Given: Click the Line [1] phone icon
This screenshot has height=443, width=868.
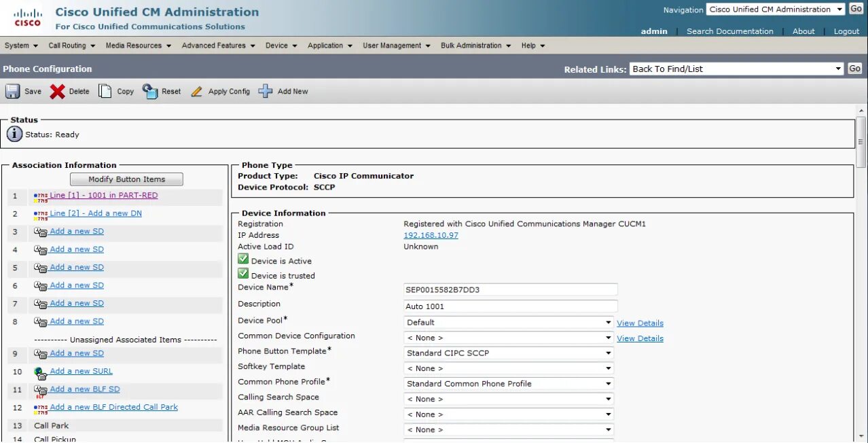Looking at the screenshot, I should coord(41,196).
